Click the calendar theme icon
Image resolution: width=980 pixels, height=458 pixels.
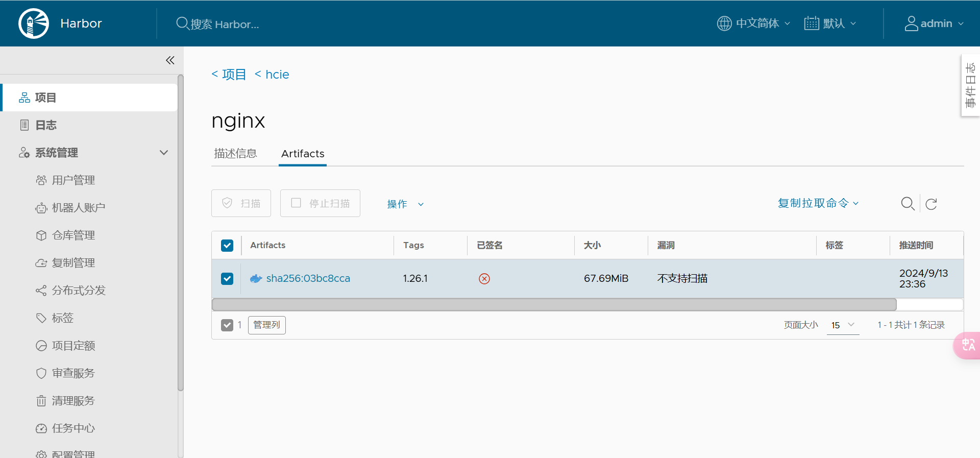click(812, 23)
